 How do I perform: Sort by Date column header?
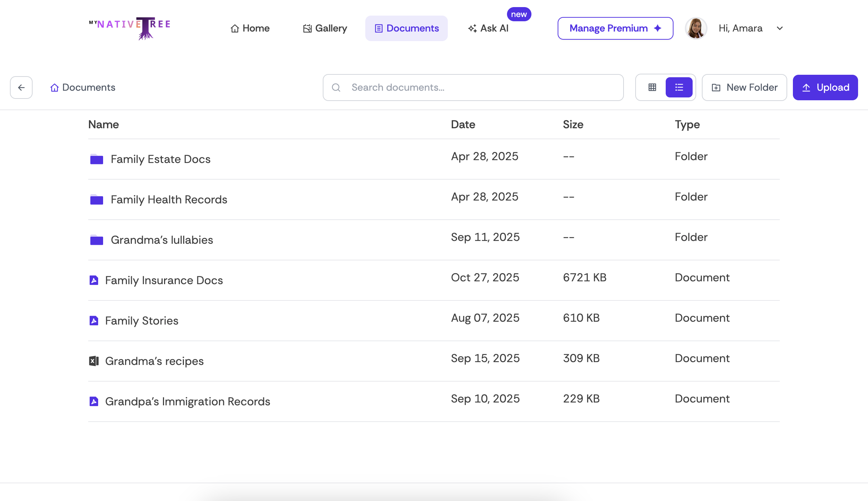pos(463,124)
